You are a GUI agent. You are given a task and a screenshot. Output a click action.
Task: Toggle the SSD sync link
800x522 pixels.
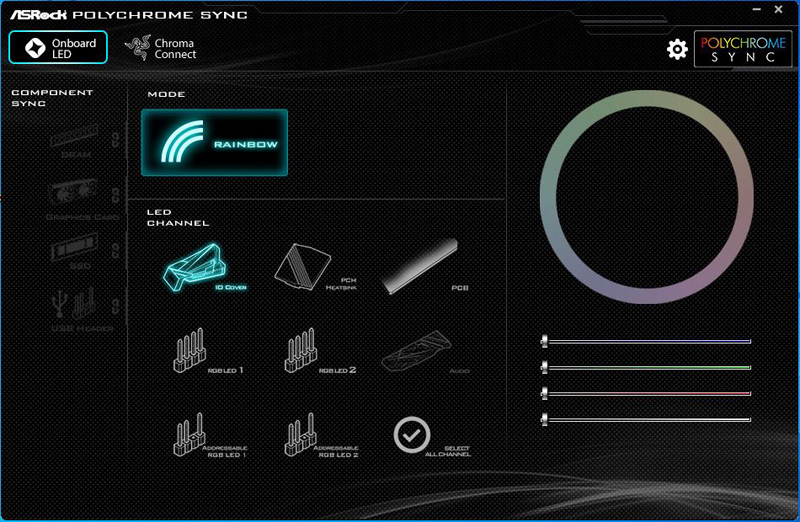(x=116, y=251)
